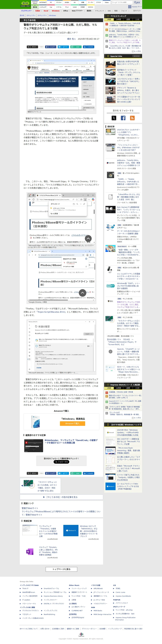The width and height of the screenshot is (162, 644).
Task: Open the AKIBA header tab
Action: pos(67,3)
